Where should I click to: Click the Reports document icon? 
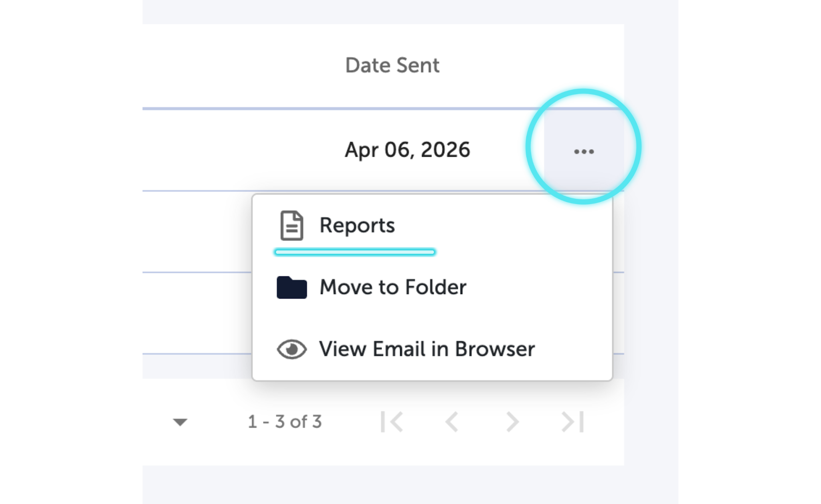[x=291, y=226]
